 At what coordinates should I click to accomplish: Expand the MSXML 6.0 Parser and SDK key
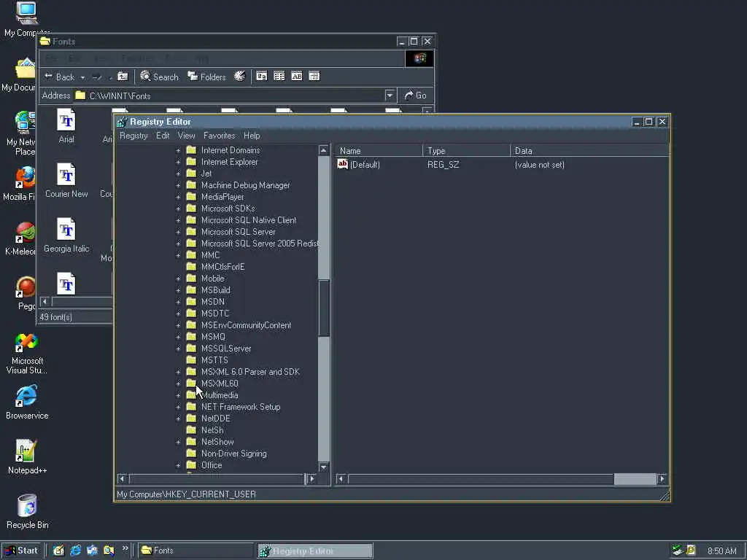click(x=178, y=372)
